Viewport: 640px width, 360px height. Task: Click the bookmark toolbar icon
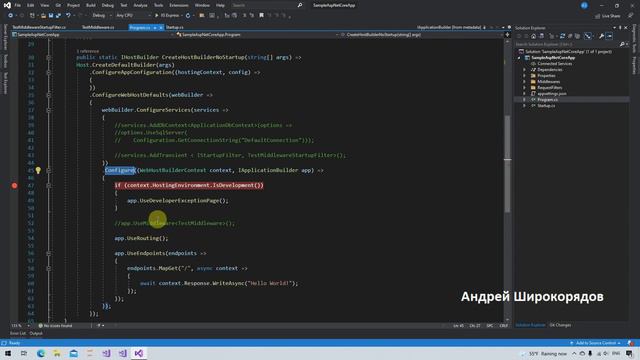click(x=262, y=16)
